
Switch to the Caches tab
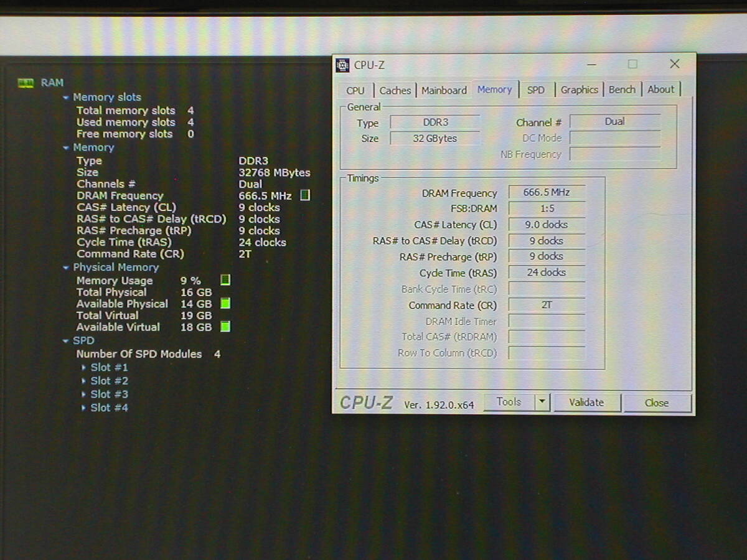tap(395, 90)
